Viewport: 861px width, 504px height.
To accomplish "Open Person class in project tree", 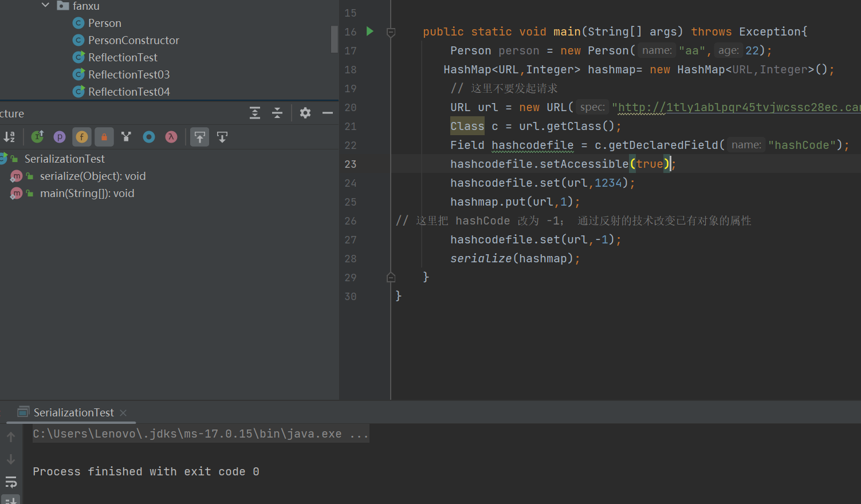I will [x=105, y=23].
